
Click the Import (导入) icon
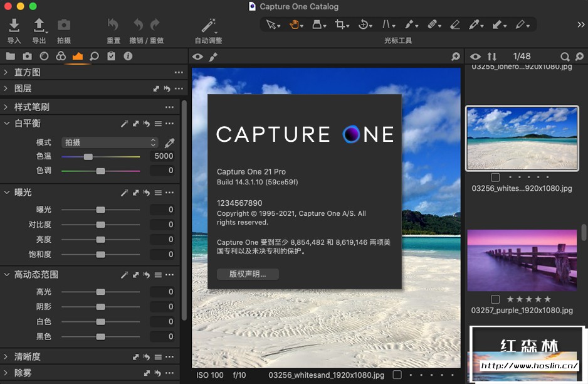click(14, 25)
